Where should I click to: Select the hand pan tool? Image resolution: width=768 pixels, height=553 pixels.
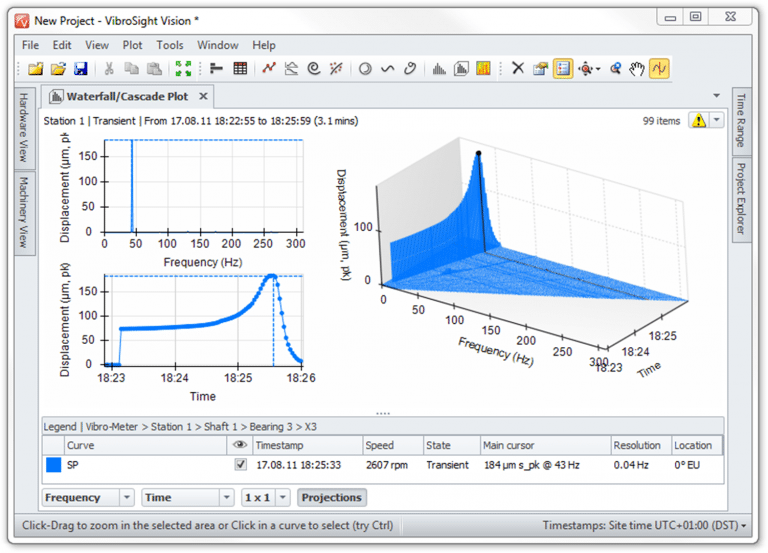pos(637,69)
